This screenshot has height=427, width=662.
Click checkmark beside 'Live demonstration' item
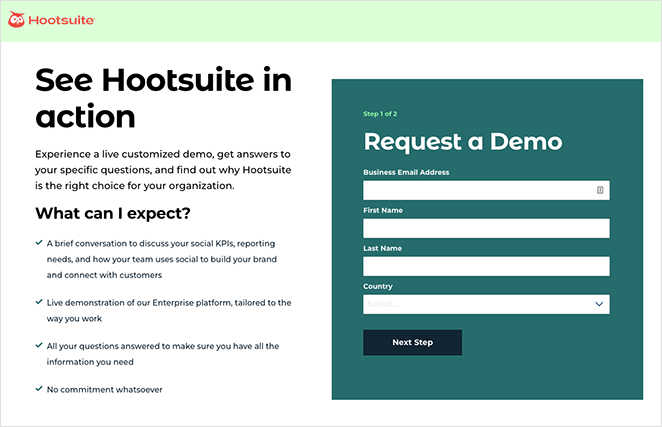[x=39, y=302]
